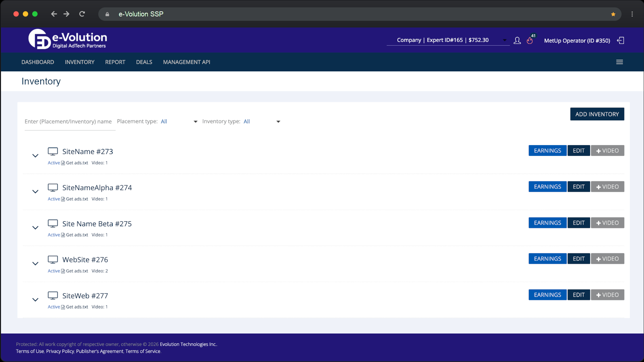Open the Terms of Service link
The height and width of the screenshot is (362, 644).
[143, 351]
